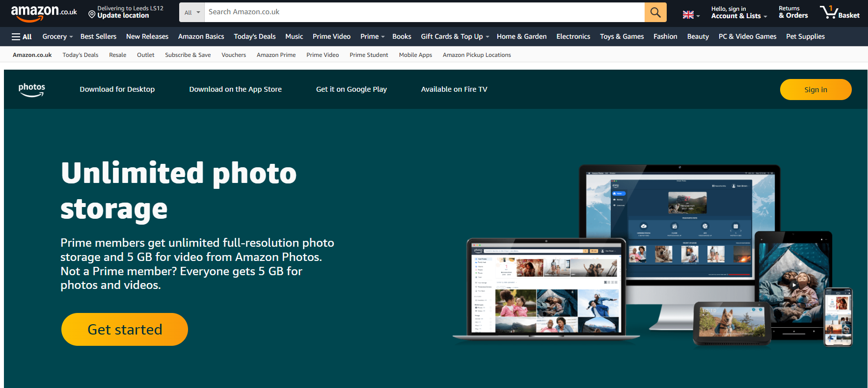Open Amazon Pickup Locations

point(477,55)
